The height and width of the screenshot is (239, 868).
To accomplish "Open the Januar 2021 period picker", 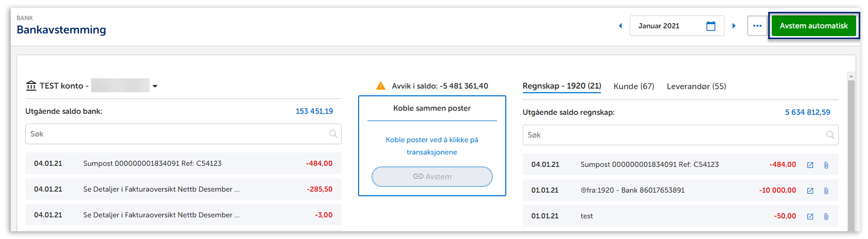I will point(666,26).
